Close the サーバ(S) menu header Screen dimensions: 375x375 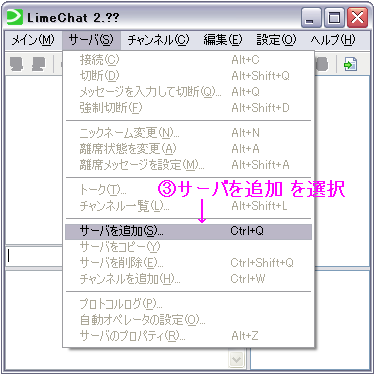click(91, 40)
